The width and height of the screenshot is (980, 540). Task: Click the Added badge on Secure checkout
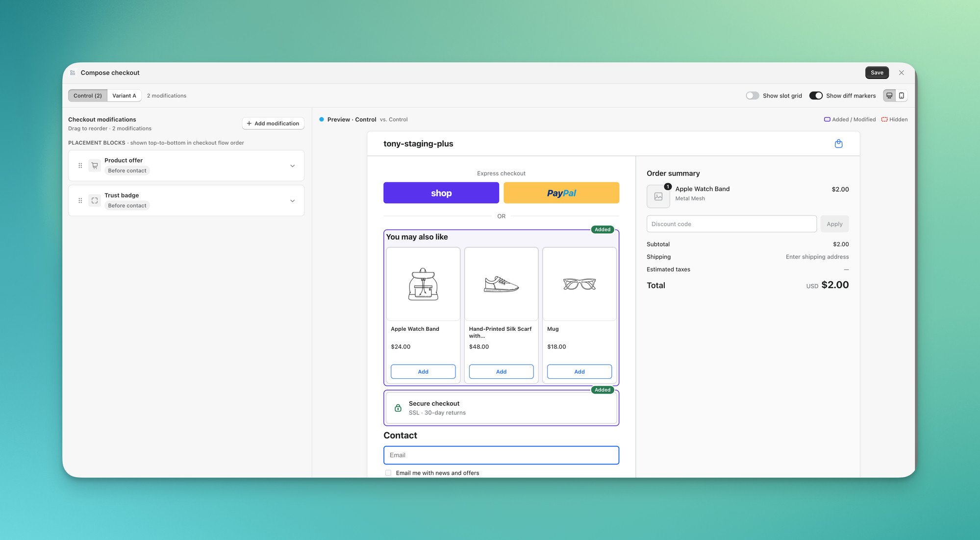click(x=603, y=390)
